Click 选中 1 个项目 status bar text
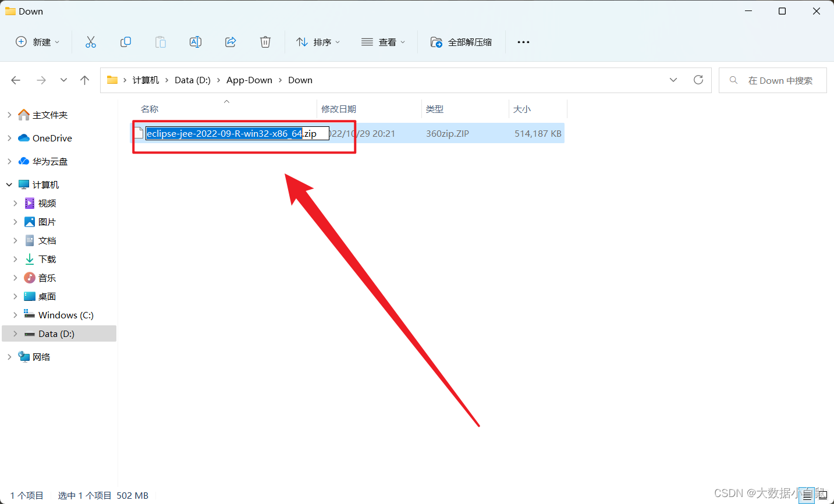The height and width of the screenshot is (504, 834). pos(84,496)
